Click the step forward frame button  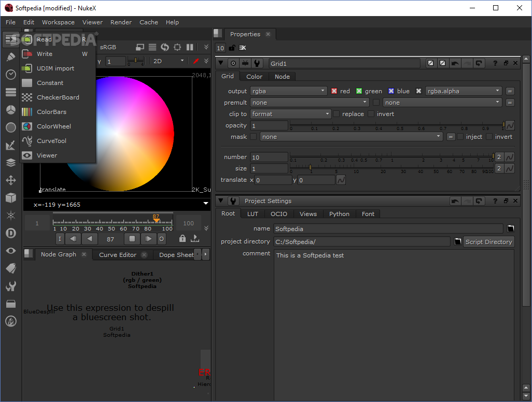pos(148,239)
